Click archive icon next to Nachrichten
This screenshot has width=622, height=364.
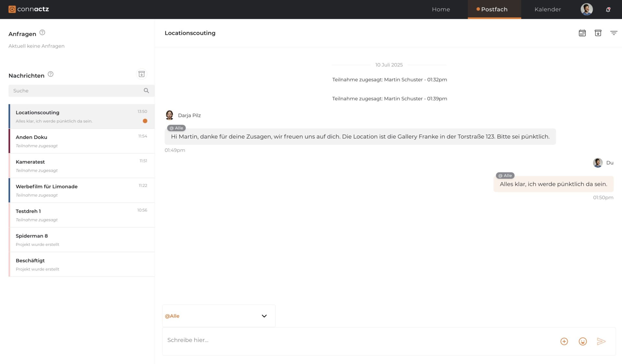[x=142, y=74]
